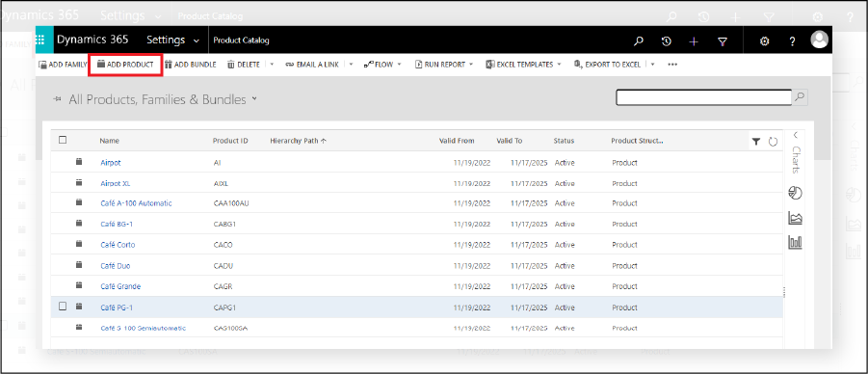This screenshot has width=868, height=374.
Task: Expand the Email a Link dropdown arrow
Action: click(351, 65)
